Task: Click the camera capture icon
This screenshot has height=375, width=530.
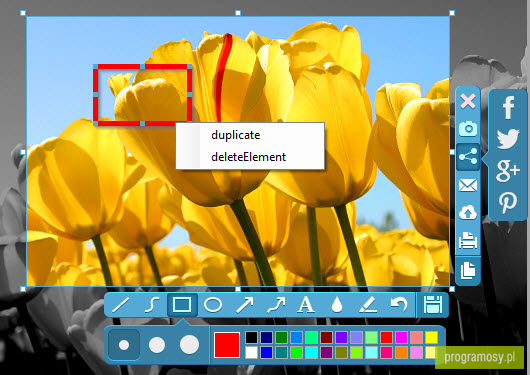Action: [x=468, y=128]
